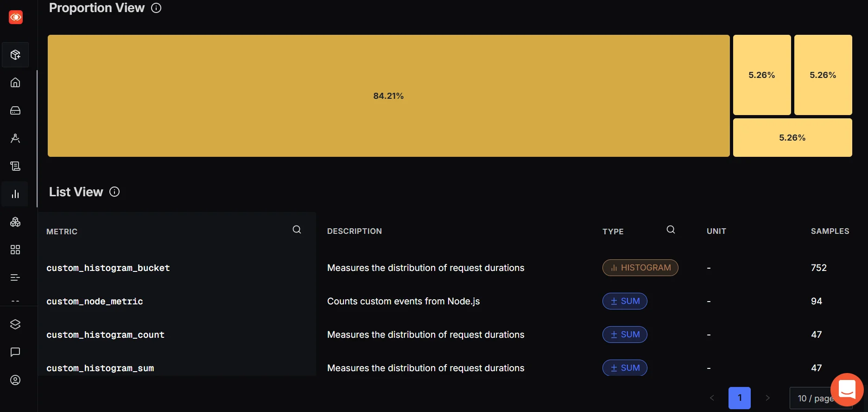Screen dimensions: 868x412
Task: Select the bar chart Metrics sidebar icon
Action: (15, 194)
